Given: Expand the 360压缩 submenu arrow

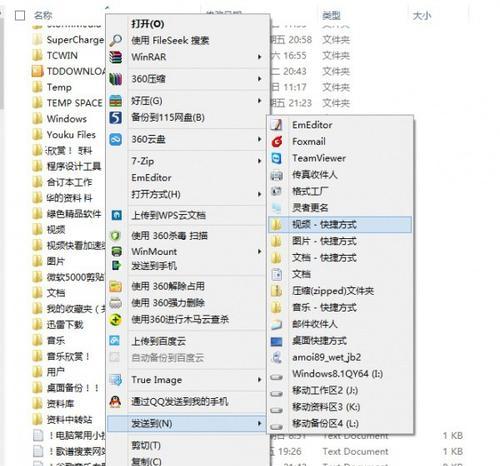Looking at the screenshot, I should [260, 79].
